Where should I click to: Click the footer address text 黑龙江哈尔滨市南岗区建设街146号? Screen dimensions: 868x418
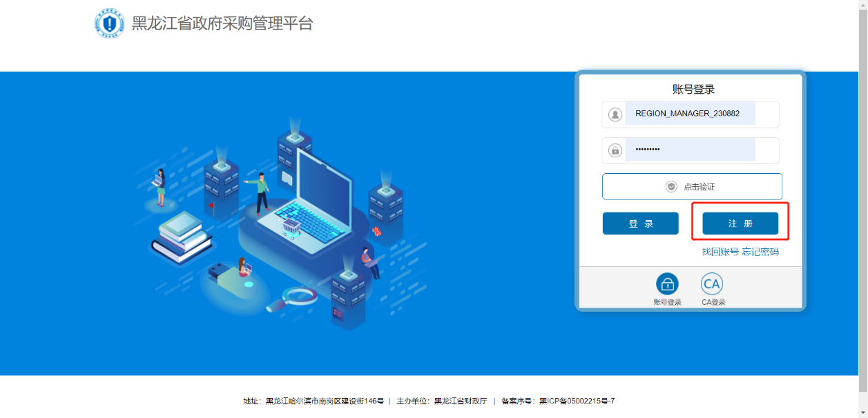click(325, 401)
